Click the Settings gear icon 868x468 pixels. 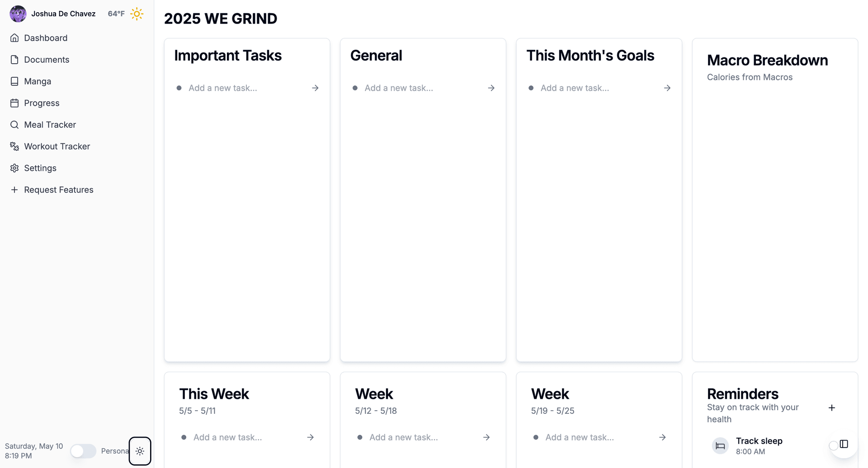[x=14, y=168]
